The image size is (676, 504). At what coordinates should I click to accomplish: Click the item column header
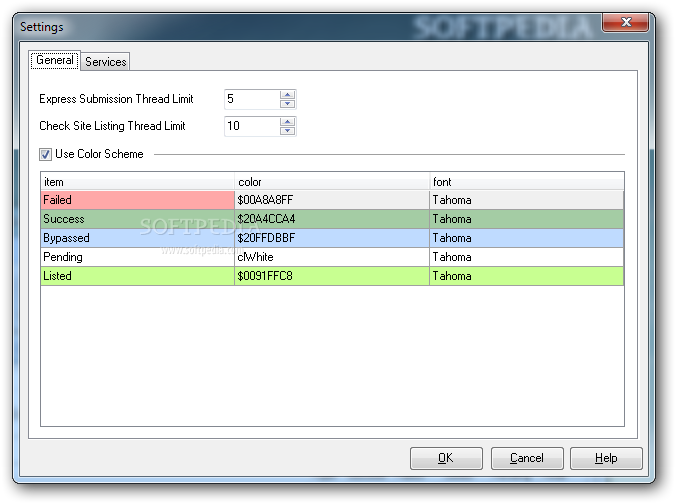pyautogui.click(x=138, y=182)
